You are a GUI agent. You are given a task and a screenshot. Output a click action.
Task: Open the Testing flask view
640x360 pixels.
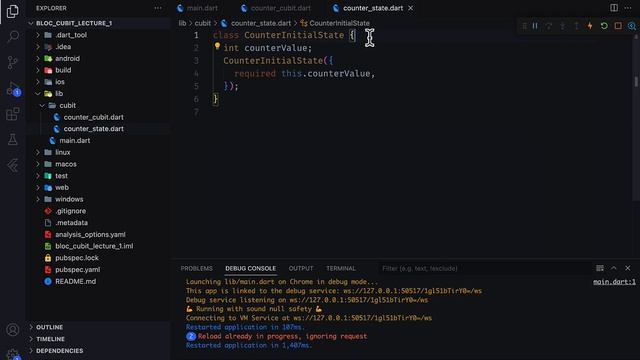click(13, 140)
